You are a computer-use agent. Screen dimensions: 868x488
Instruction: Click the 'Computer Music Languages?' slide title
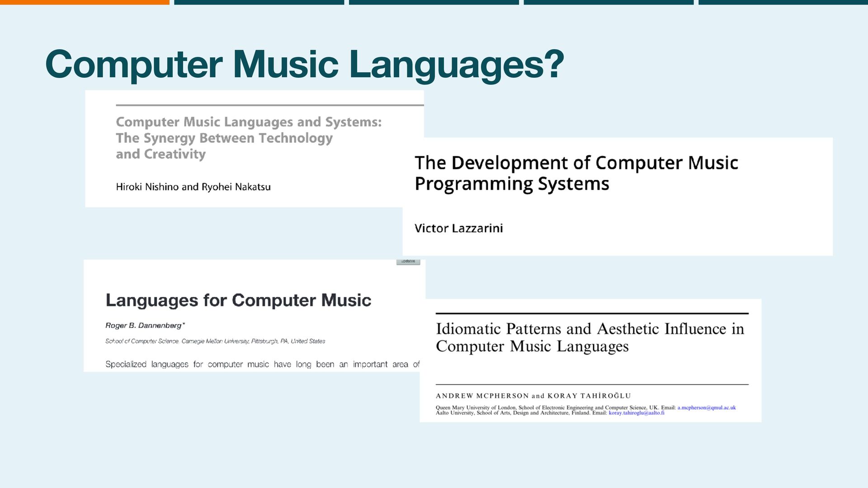pyautogui.click(x=305, y=64)
